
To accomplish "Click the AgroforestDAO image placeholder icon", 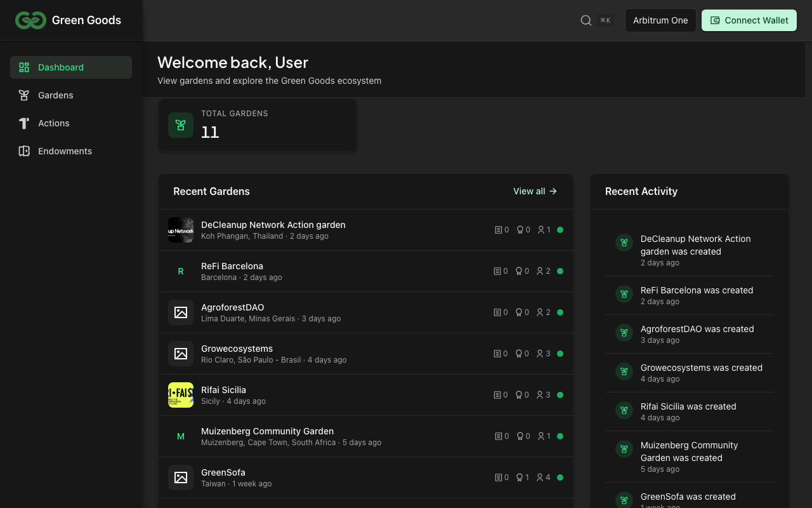I will (181, 312).
